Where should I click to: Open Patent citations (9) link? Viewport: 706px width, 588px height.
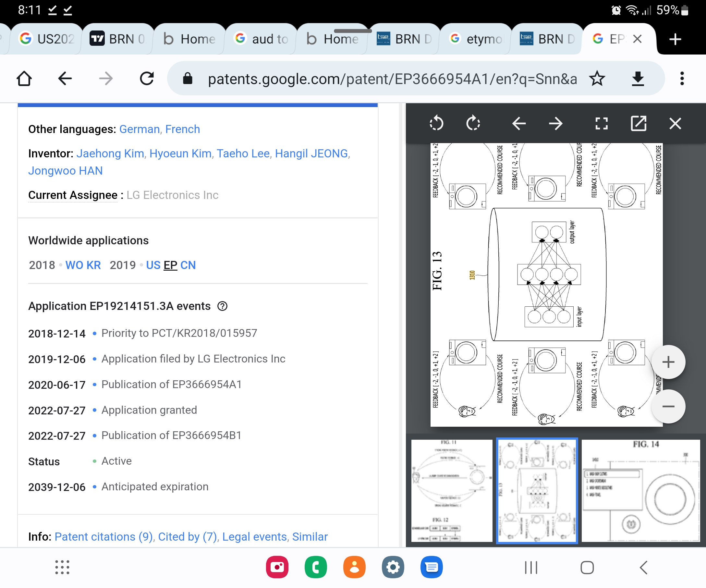[103, 536]
